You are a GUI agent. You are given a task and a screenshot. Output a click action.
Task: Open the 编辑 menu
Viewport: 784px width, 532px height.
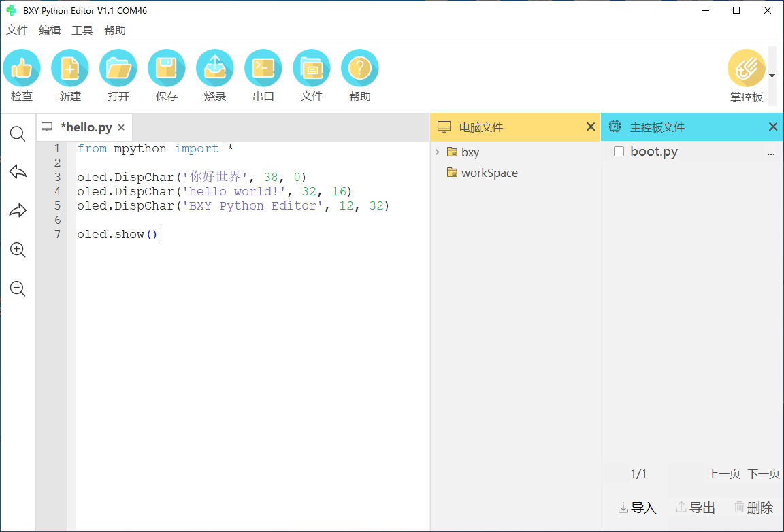coord(50,31)
